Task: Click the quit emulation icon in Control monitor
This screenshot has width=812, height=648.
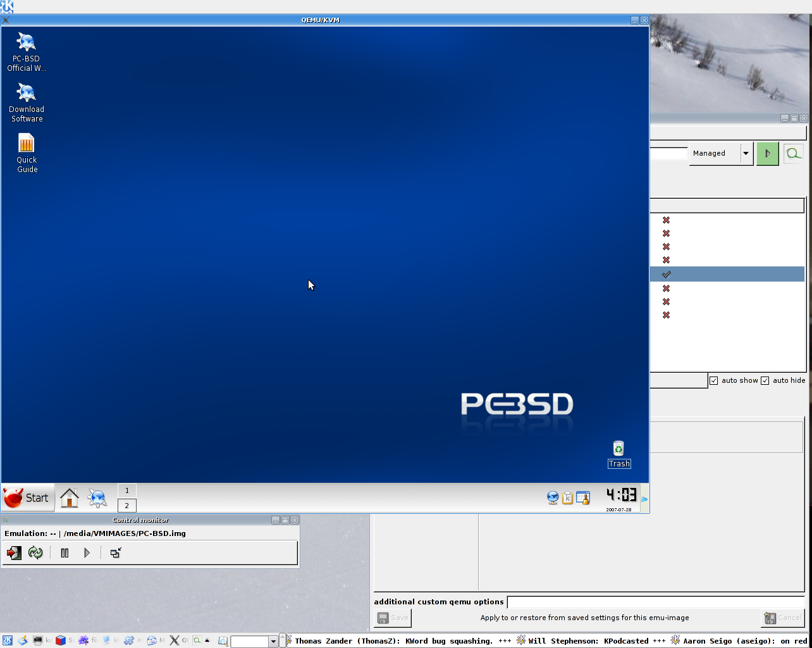Action: [x=14, y=553]
